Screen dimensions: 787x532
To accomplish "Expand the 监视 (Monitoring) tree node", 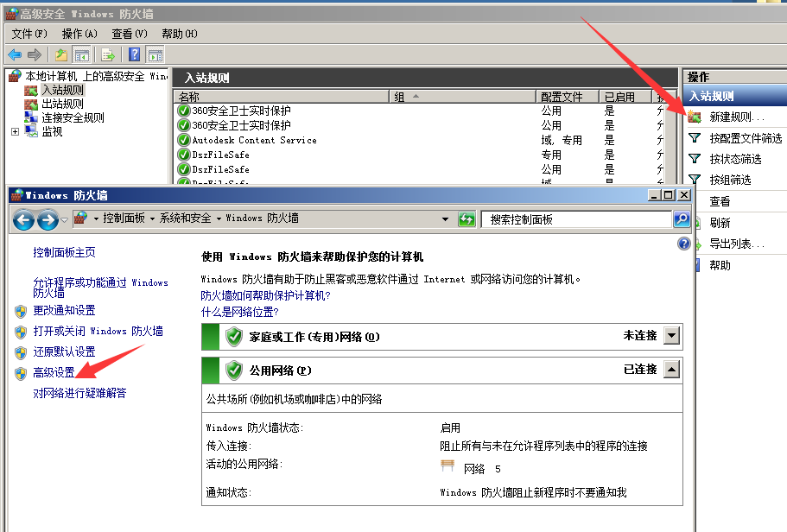I will (x=15, y=132).
